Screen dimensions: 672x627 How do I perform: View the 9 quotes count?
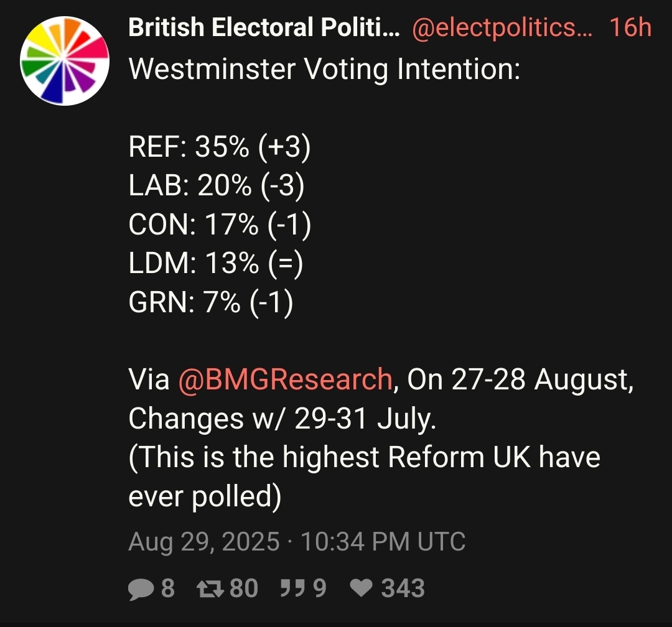pyautogui.click(x=320, y=588)
